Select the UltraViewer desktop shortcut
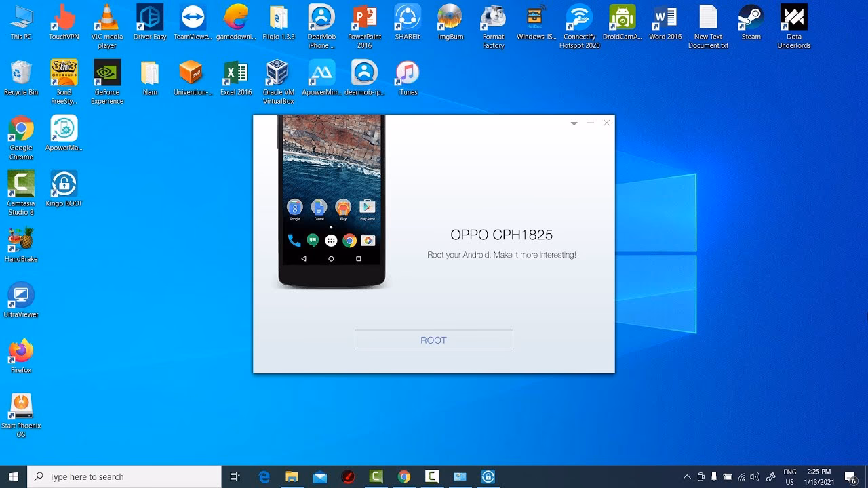868x488 pixels. [21, 300]
